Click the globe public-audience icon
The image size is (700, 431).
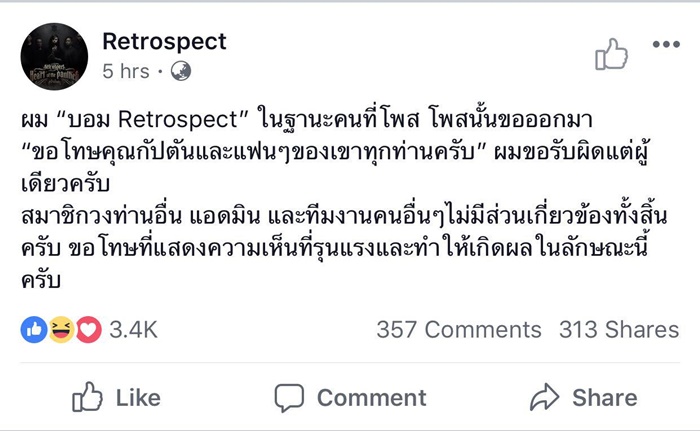pos(180,72)
